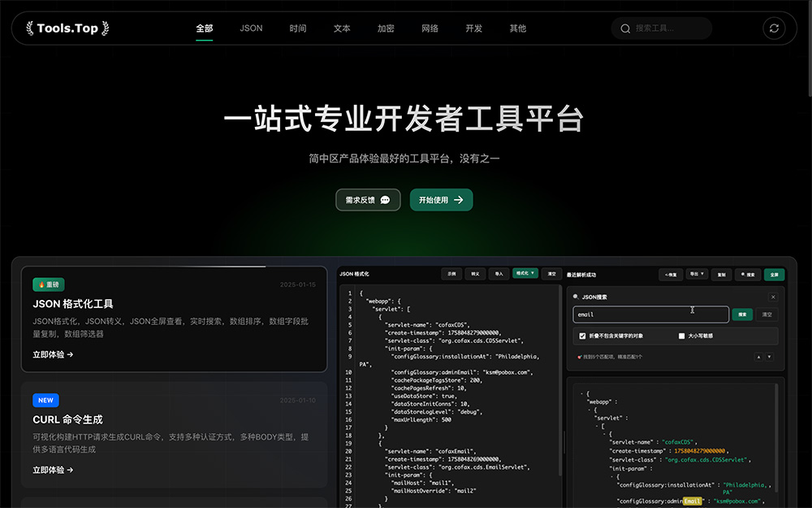812x508 pixels.
Task: Click the refresh icon beside the search bar
Action: coord(774,28)
